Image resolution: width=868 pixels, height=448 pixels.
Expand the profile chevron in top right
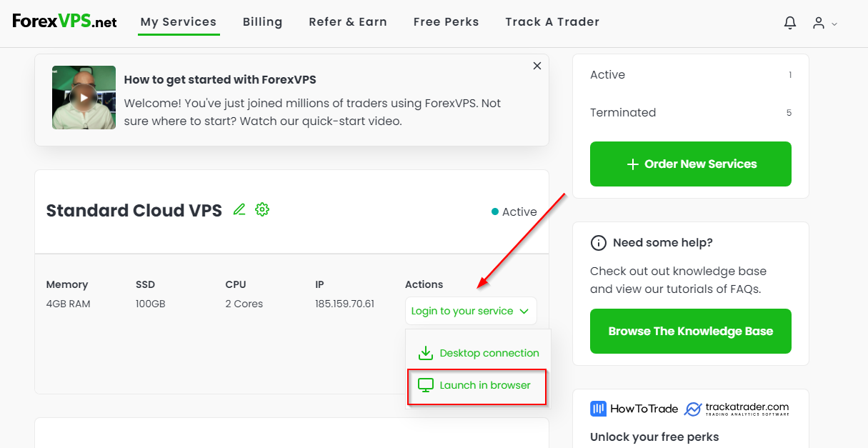tap(834, 24)
